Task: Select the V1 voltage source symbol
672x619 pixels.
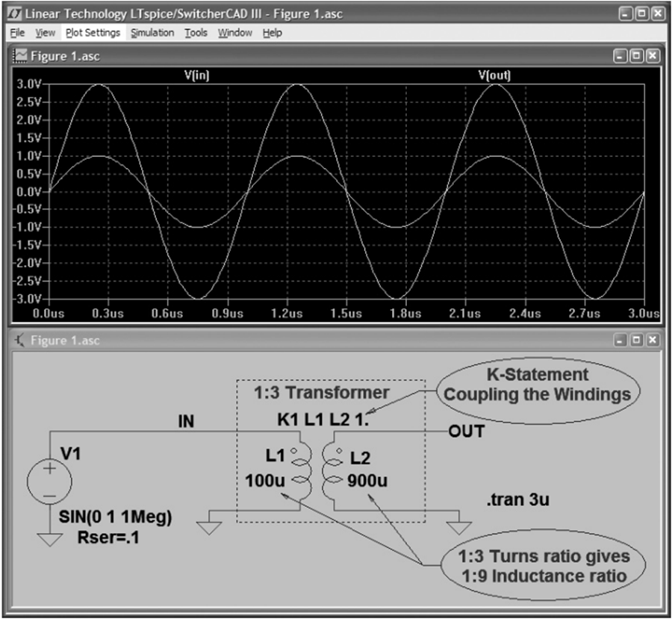Action: click(x=50, y=481)
